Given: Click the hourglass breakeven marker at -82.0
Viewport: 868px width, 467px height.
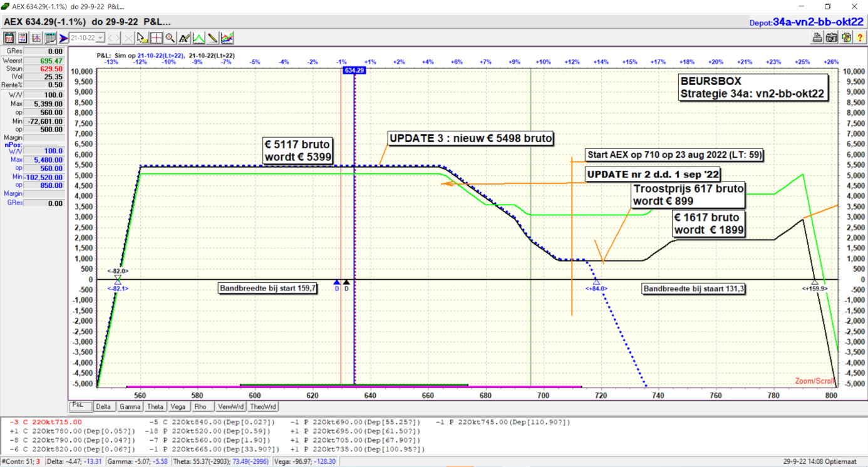Looking at the screenshot, I should (117, 279).
